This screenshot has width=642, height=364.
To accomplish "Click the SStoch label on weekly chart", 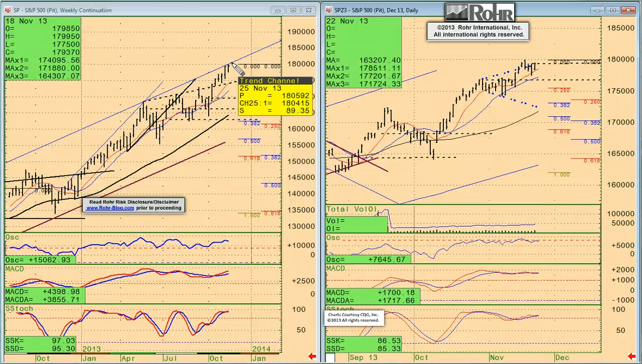I will [19, 308].
